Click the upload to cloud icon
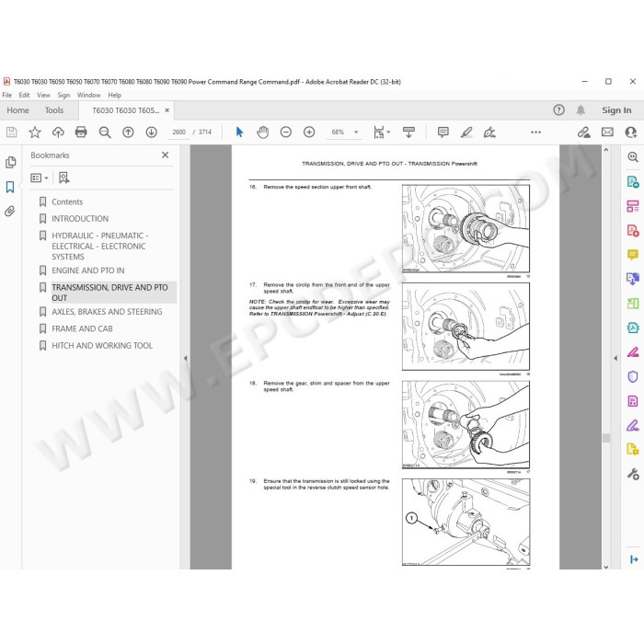Screen dimensions: 644x644 pyautogui.click(x=58, y=132)
